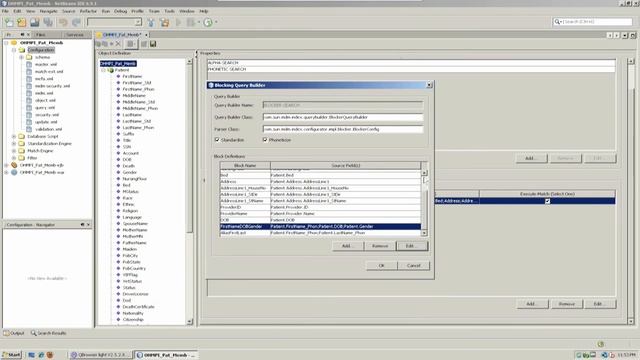The width and height of the screenshot is (640, 360).
Task: Click the New File toolbar icon
Action: [9, 22]
